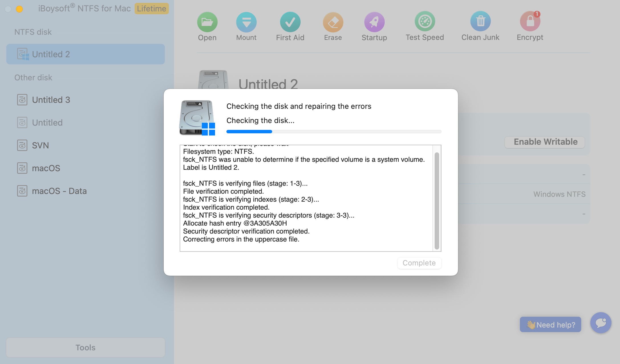Viewport: 620px width, 364px height.
Task: Select the macOS disk entry
Action: click(86, 168)
